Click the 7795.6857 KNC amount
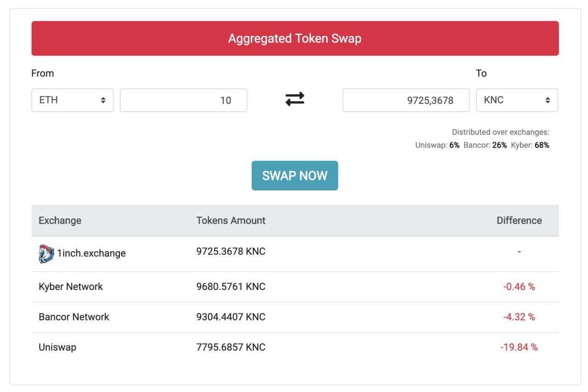The height and width of the screenshot is (392, 588). click(x=231, y=347)
